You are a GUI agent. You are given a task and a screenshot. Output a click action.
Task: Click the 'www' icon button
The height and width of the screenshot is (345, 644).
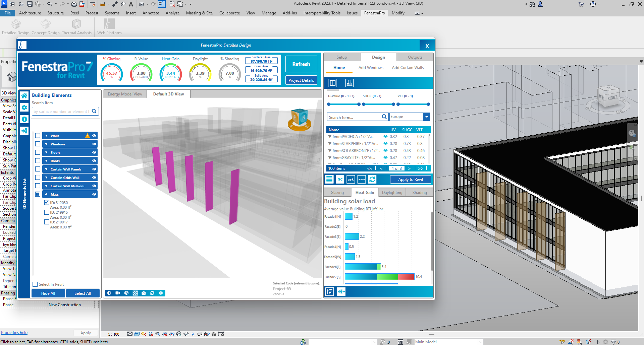pyautogui.click(x=362, y=180)
